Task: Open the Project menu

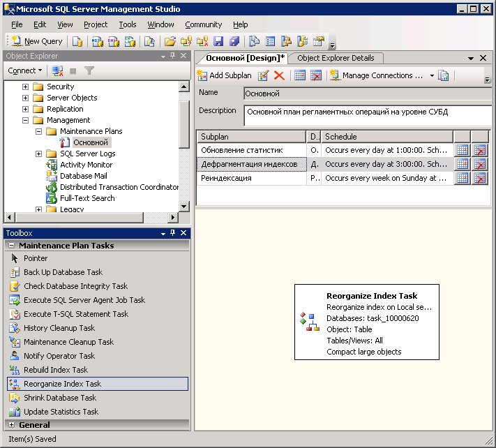Action: click(x=96, y=24)
